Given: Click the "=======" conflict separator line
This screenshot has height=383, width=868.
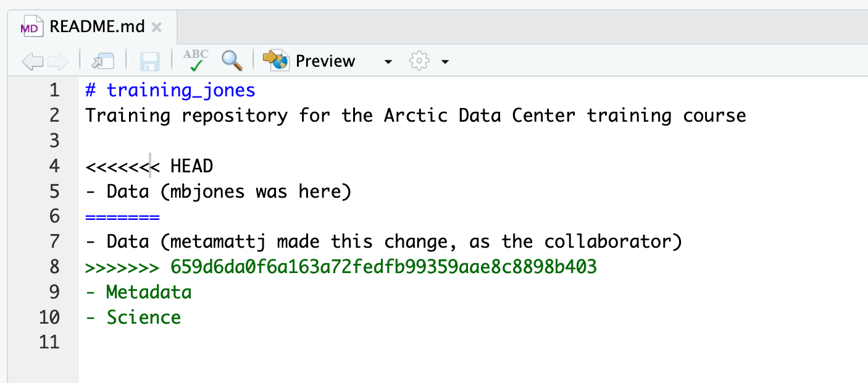Looking at the screenshot, I should point(122,217).
